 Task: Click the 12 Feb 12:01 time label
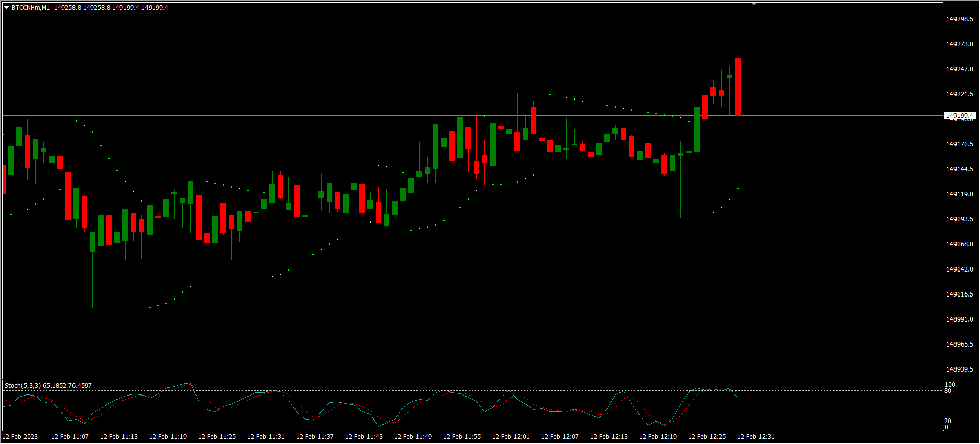(x=511, y=437)
